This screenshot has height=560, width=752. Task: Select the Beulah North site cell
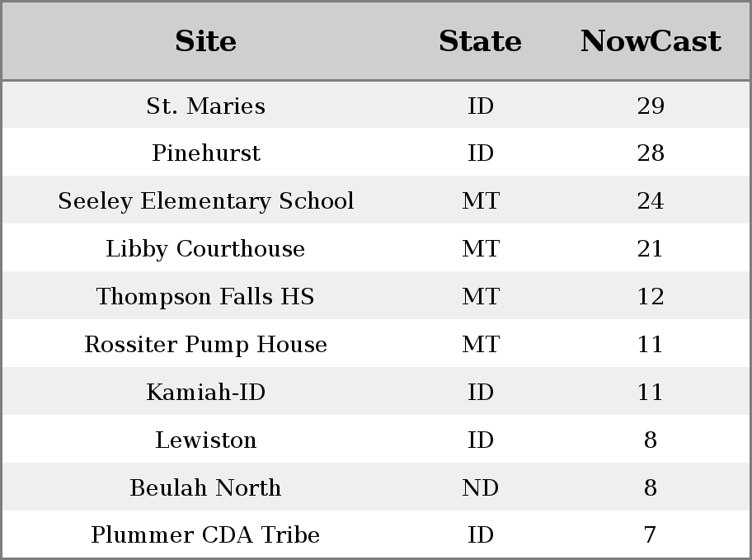(205, 488)
